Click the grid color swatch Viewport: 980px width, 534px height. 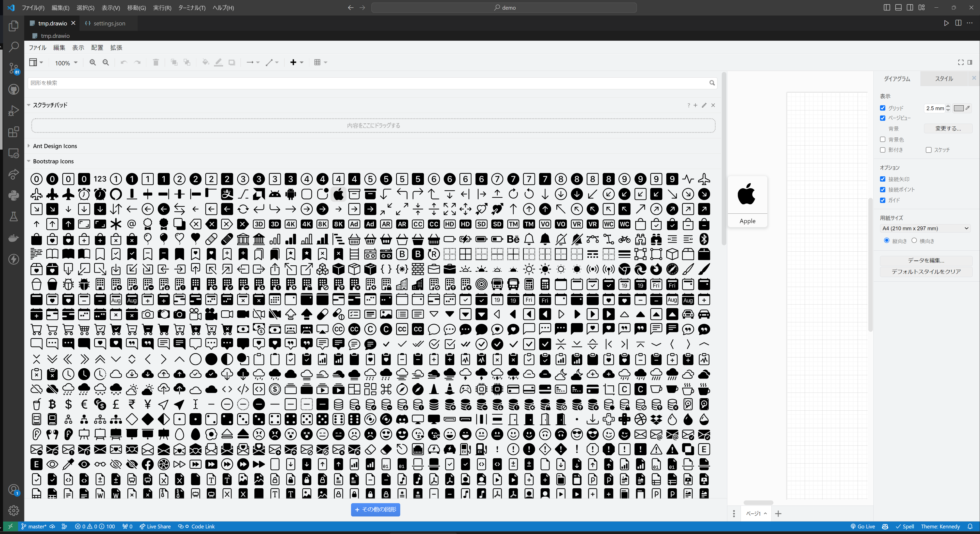tap(959, 108)
